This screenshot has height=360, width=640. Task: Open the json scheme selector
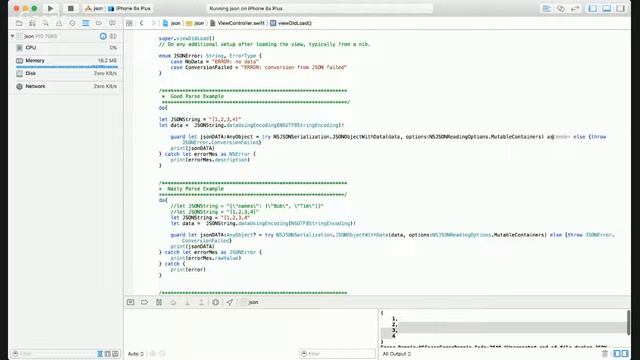[x=94, y=8]
